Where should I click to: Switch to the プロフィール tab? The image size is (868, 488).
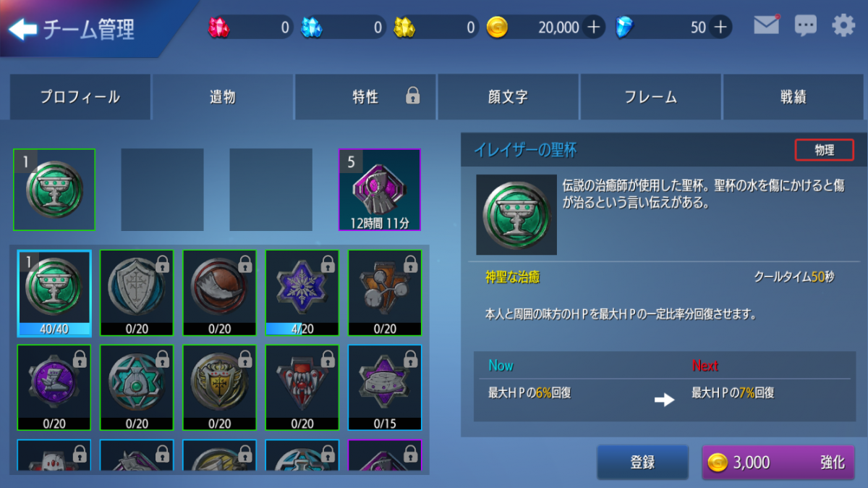click(80, 97)
